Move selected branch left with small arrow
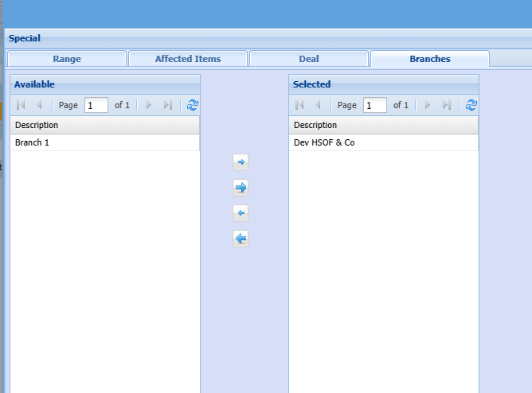 pos(241,213)
